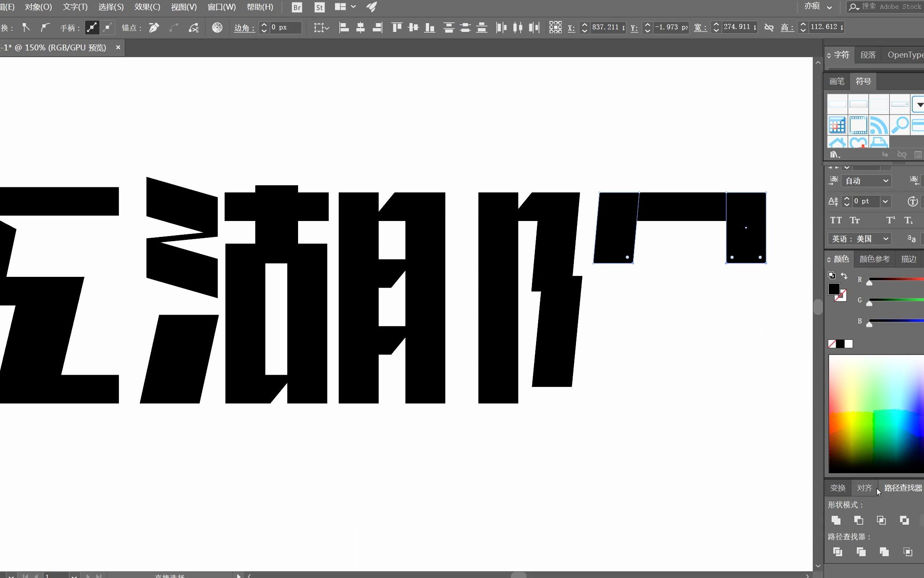
Task: Toggle superscript text button
Action: [x=890, y=220]
